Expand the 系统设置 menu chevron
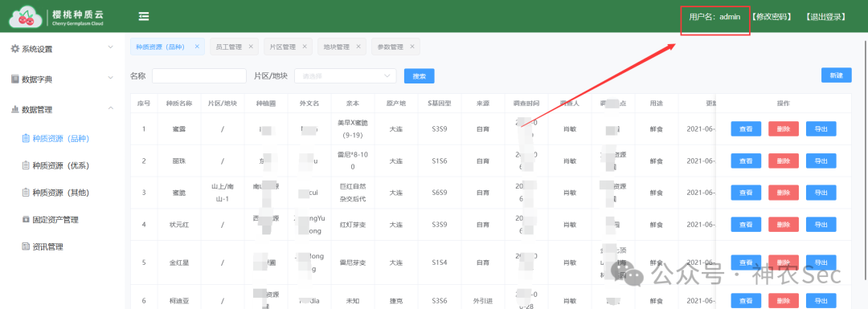The image size is (868, 309). 111,47
